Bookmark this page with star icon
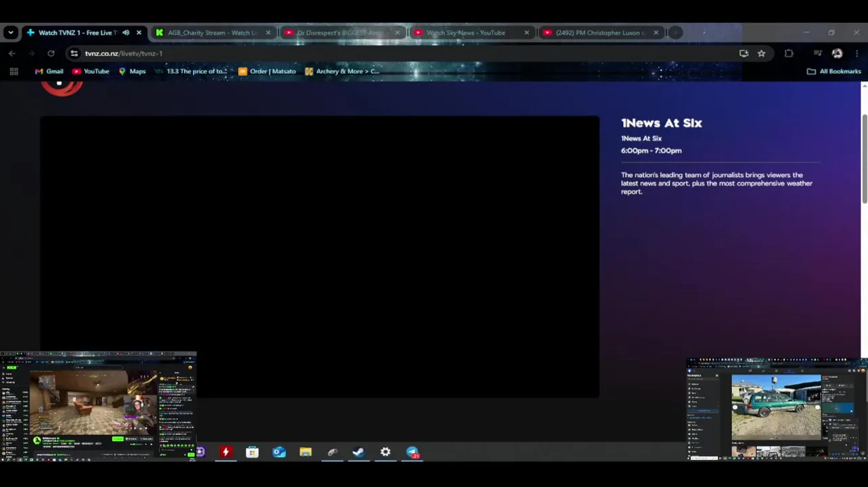The image size is (868, 487). (761, 53)
